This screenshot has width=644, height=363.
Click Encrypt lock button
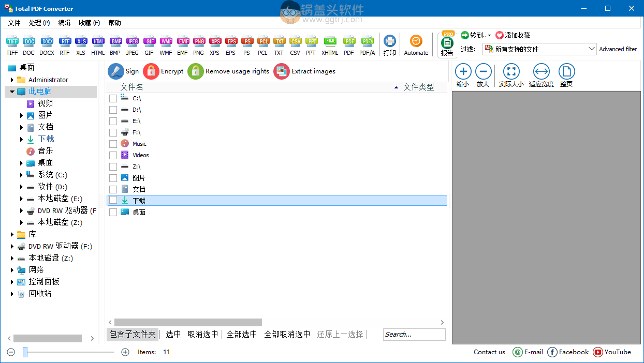pyautogui.click(x=164, y=71)
